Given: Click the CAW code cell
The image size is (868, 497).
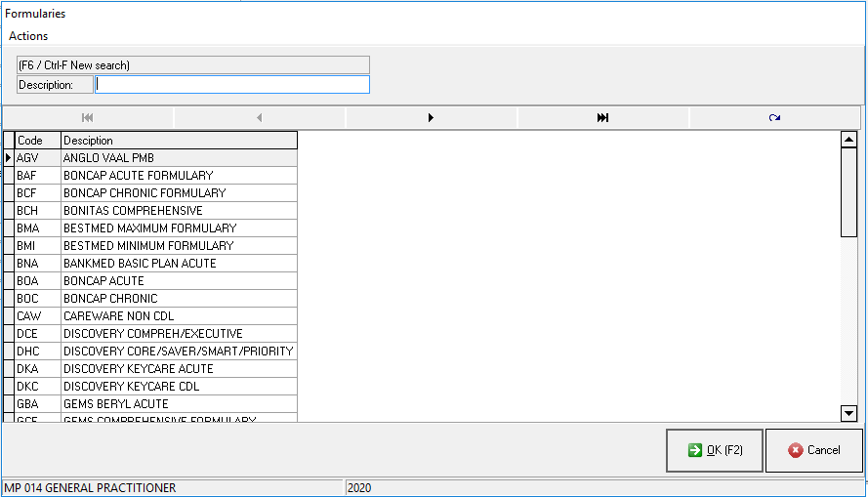Looking at the screenshot, I should pos(38,316).
